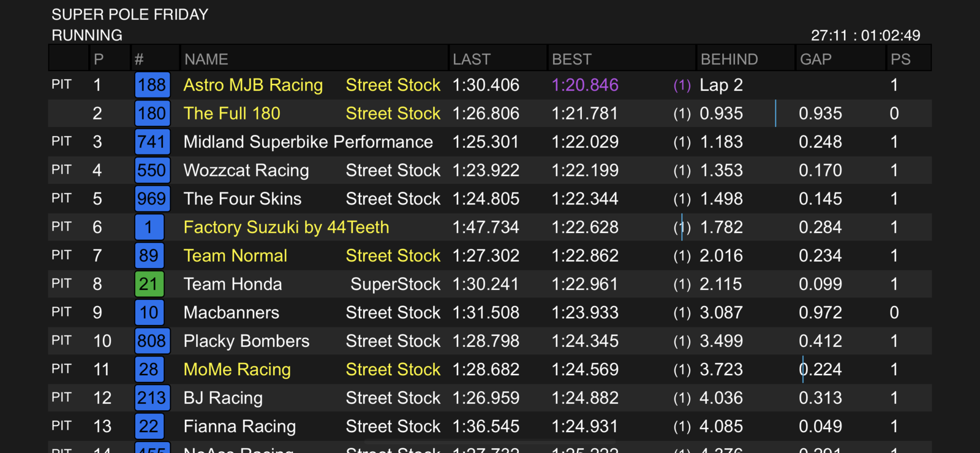Select the 213 badge for BJ Racing
This screenshot has height=453, width=980.
[x=152, y=398]
